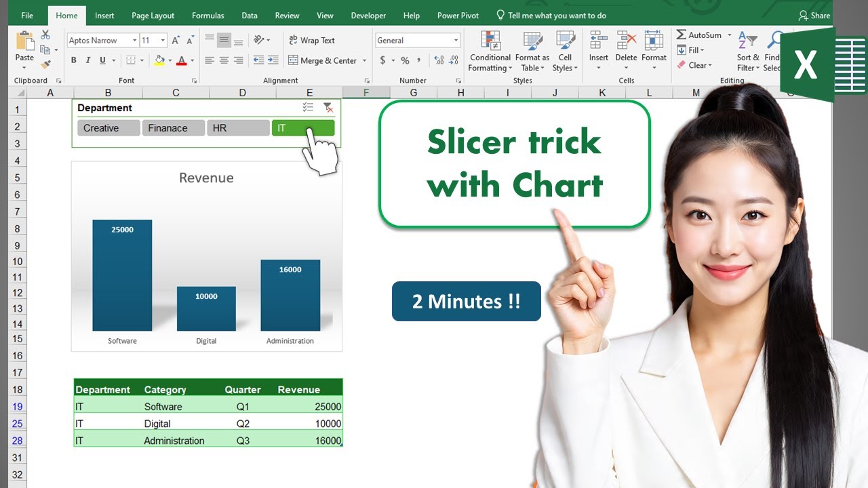The width and height of the screenshot is (868, 488).
Task: Toggle the slicer Multi-Select icon
Action: click(x=308, y=108)
